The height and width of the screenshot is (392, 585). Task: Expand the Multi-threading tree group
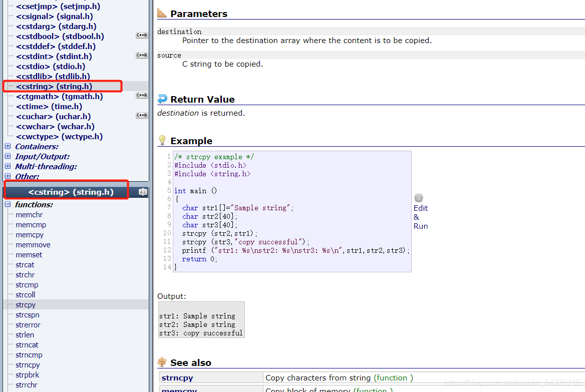coord(8,166)
